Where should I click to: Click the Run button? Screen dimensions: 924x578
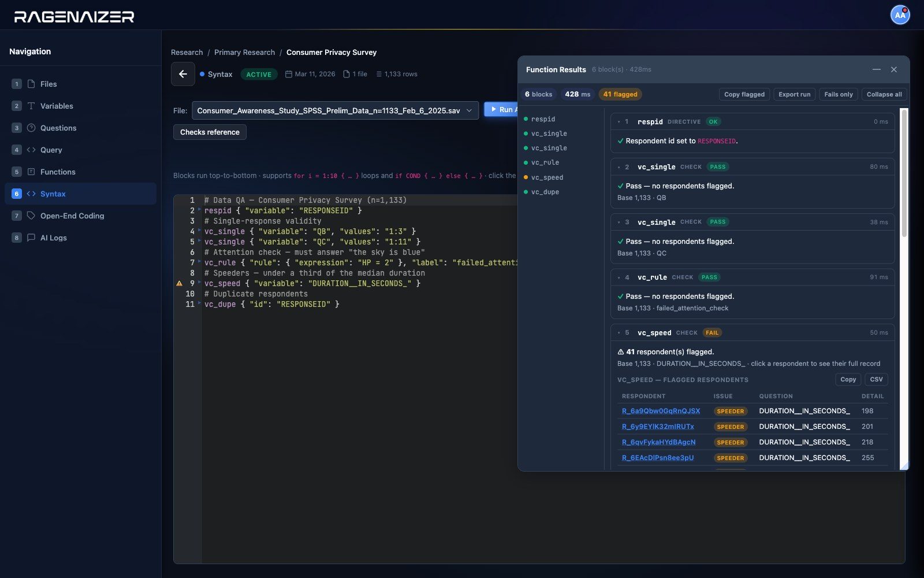pos(501,109)
